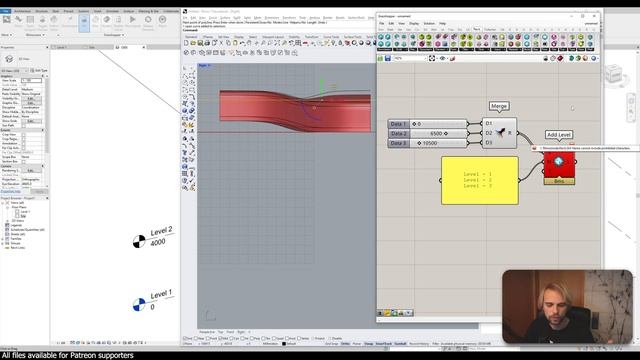640x360 pixels.
Task: Click Revit ViewCube in 3D view
Action: tap(613, 75)
